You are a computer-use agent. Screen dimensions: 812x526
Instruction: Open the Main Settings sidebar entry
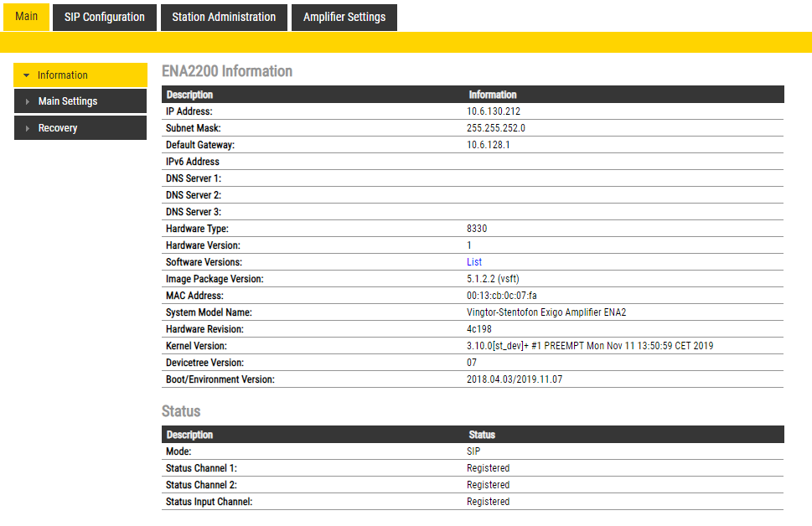[68, 101]
